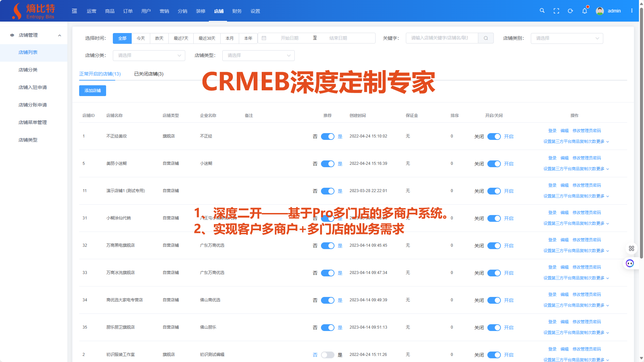Switch to 已关闭店铺(3) tab
The height and width of the screenshot is (362, 644).
click(x=149, y=74)
